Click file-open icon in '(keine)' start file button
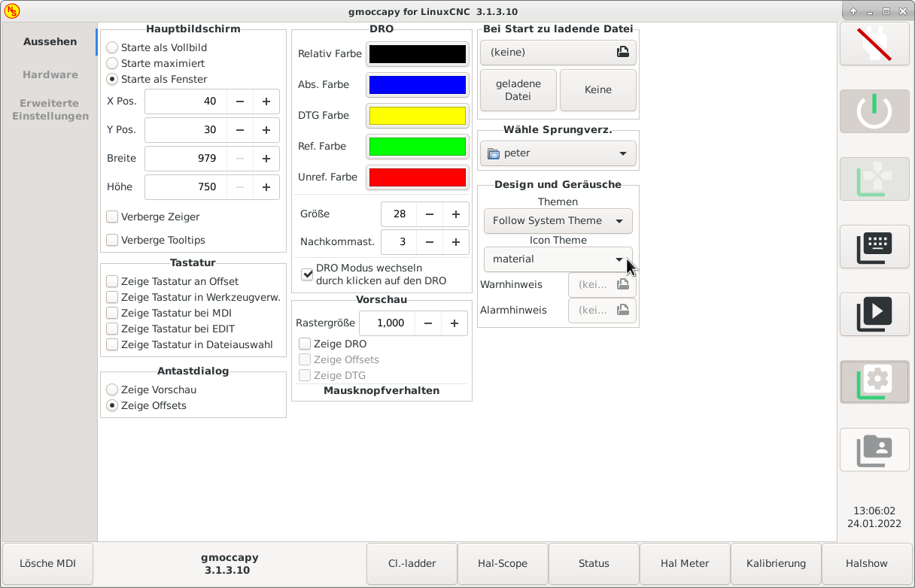The height and width of the screenshot is (588, 915). tap(622, 52)
